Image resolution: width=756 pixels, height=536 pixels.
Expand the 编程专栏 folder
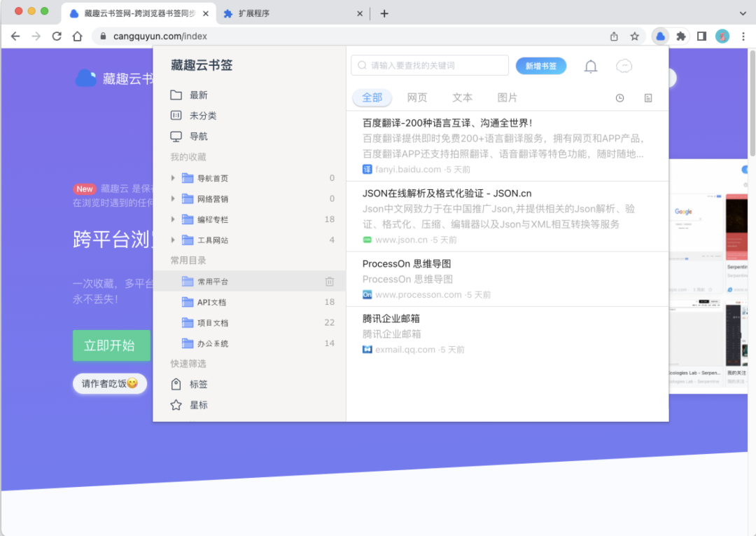point(173,219)
